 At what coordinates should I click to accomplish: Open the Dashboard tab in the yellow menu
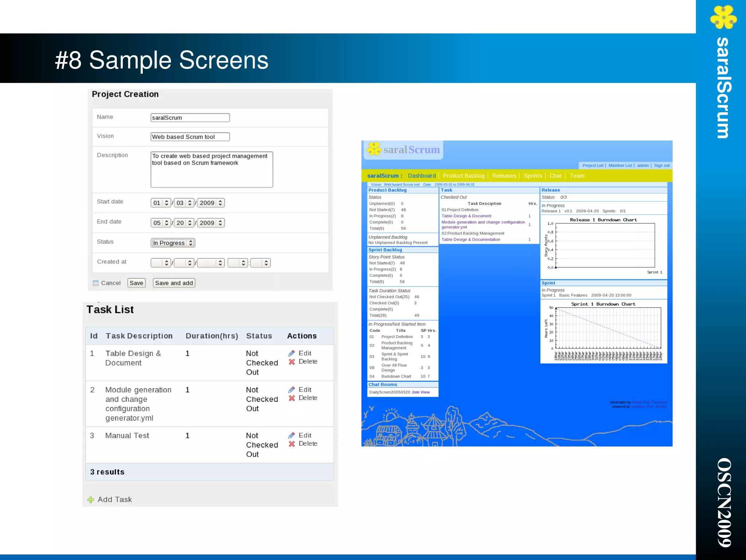(421, 176)
